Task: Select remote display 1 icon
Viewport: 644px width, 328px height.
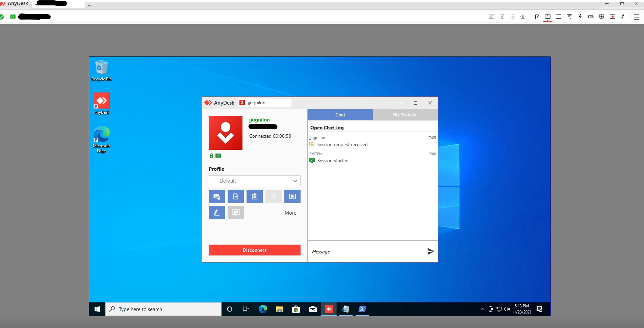Action: (x=548, y=17)
